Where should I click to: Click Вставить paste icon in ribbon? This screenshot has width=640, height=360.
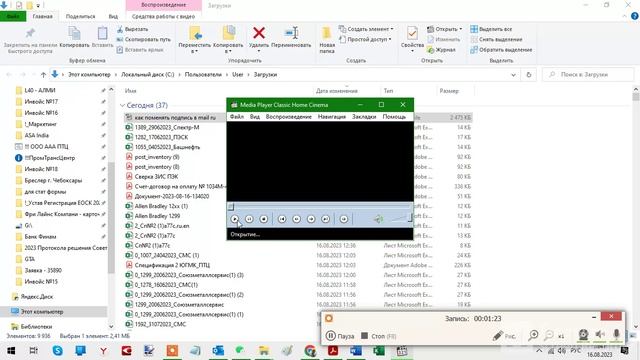[102, 37]
